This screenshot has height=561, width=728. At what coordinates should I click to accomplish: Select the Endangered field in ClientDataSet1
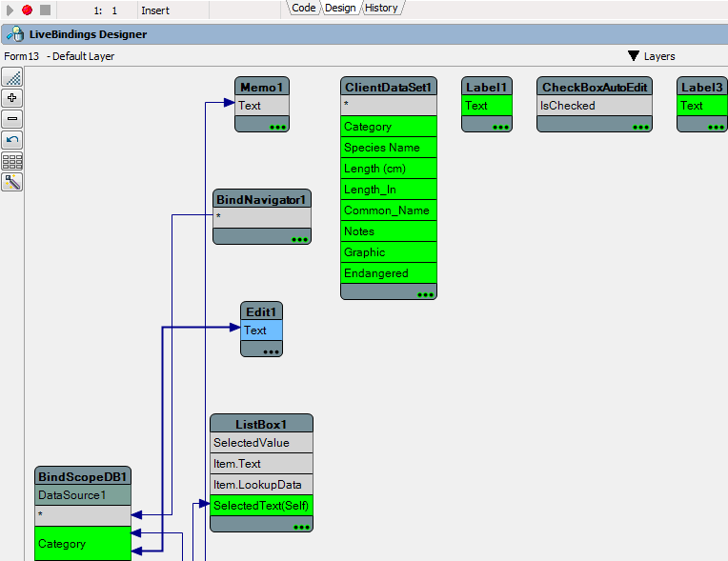[388, 273]
